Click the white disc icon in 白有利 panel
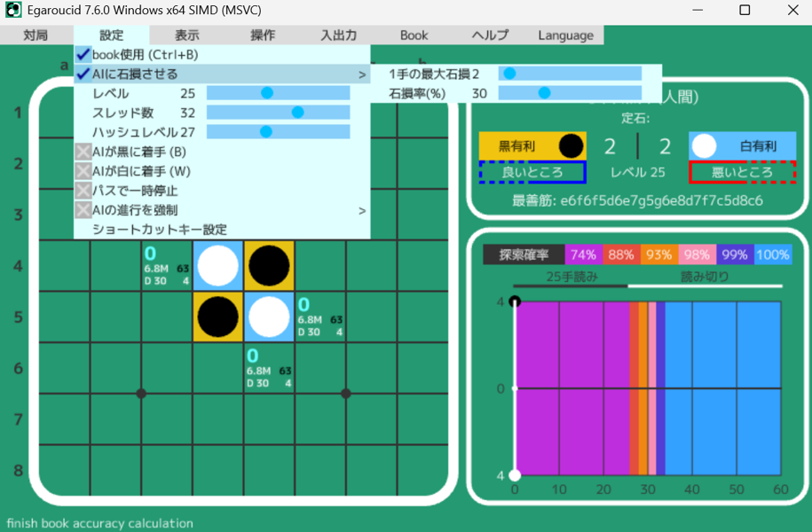This screenshot has width=812, height=532. [704, 145]
